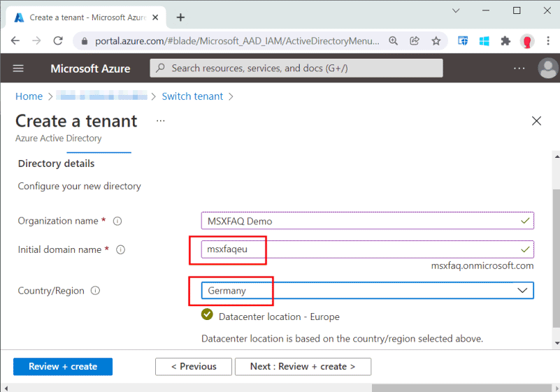560x392 pixels.
Task: Open the extensions puzzle piece menu
Action: 505,41
